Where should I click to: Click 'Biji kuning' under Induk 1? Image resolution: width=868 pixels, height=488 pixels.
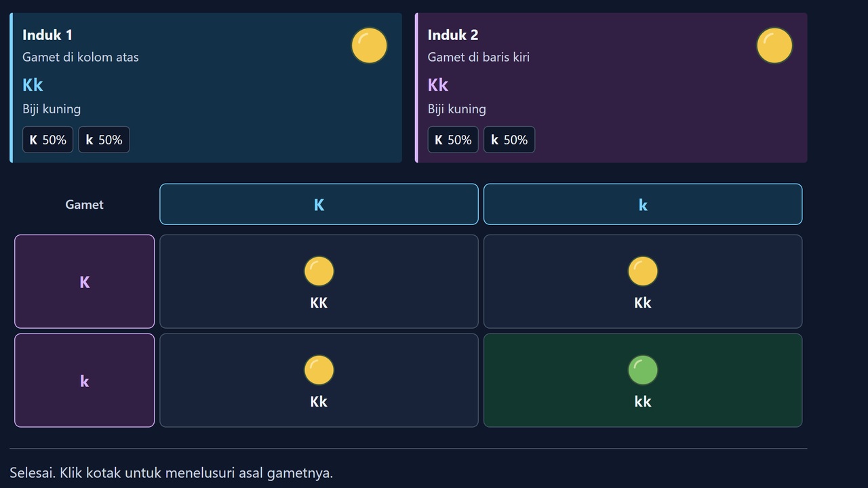(x=52, y=109)
